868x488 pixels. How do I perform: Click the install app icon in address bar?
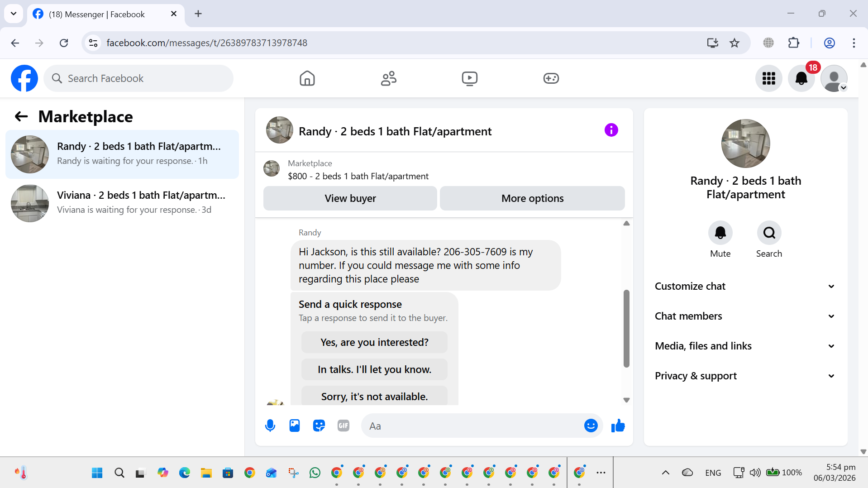[712, 43]
